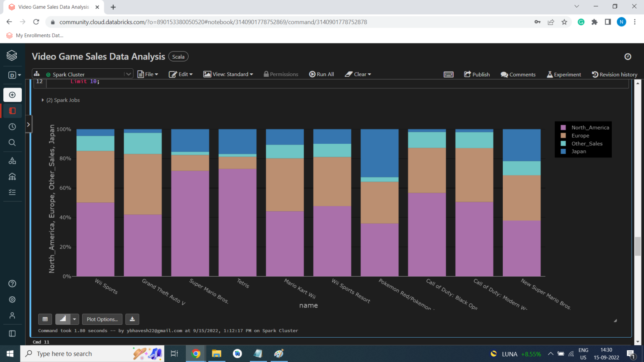Toggle Other_Sales series in legend
644x362 pixels.
click(587, 144)
